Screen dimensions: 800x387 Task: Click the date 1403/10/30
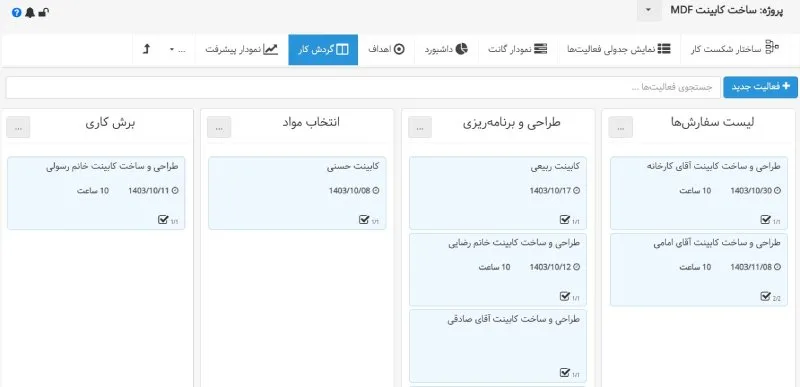pos(752,191)
